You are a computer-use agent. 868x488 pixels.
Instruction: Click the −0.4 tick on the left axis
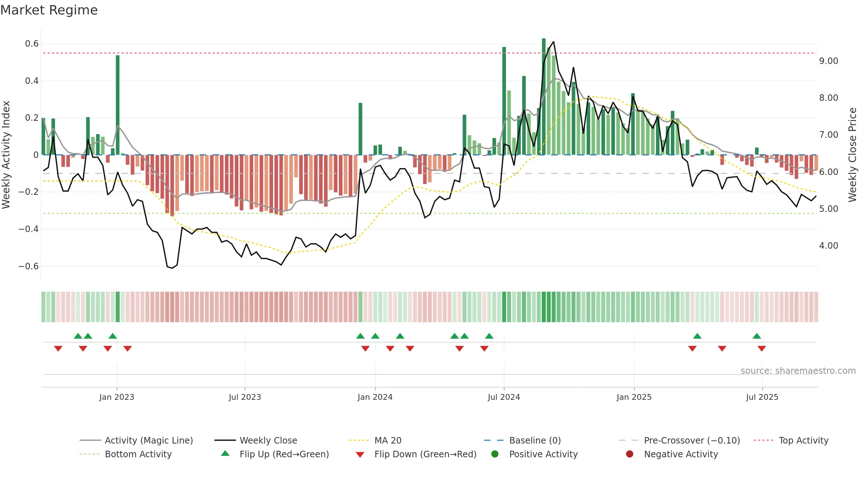coord(29,229)
